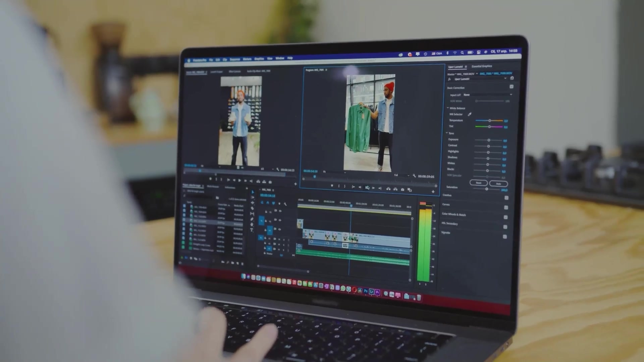Screen dimensions: 644x362
Task: Select the Slip tool
Action: [252, 214]
